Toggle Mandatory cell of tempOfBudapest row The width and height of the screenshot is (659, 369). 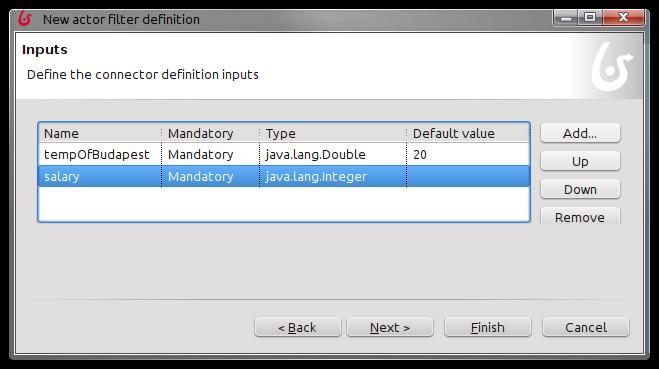pyautogui.click(x=211, y=155)
